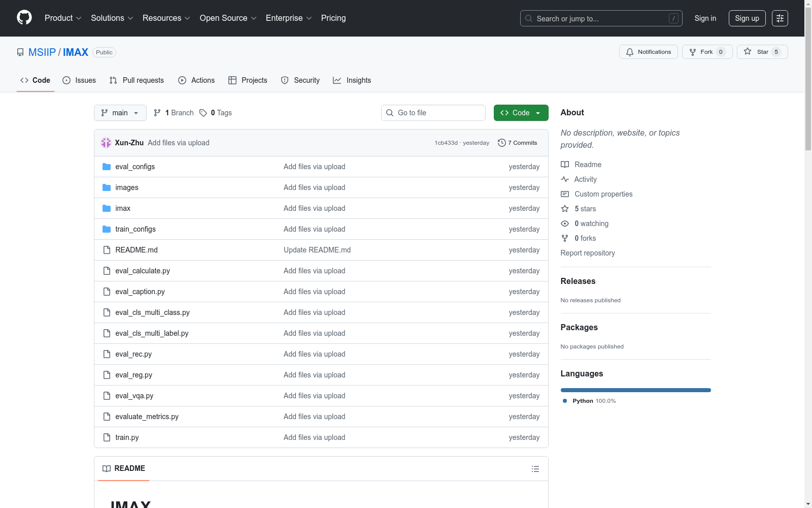Open the images folder icon
812x508 pixels.
(107, 187)
